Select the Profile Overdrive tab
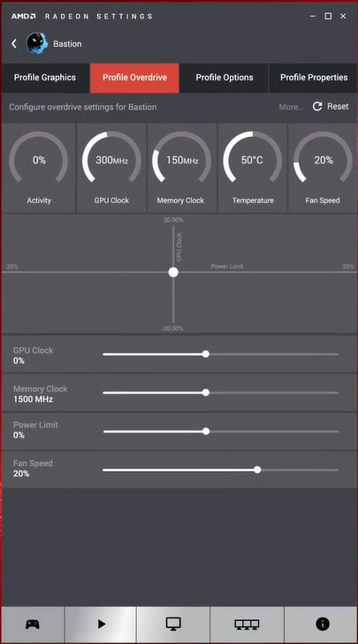 [134, 78]
